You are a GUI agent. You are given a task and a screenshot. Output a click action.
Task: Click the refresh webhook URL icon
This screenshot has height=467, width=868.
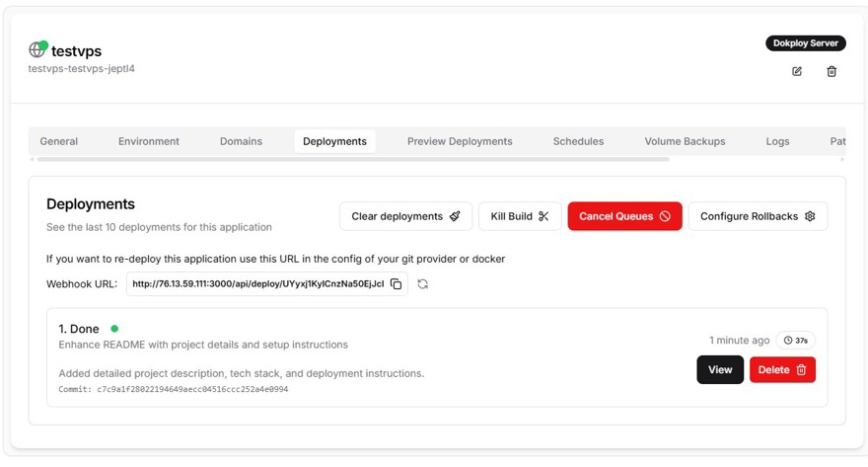422,284
